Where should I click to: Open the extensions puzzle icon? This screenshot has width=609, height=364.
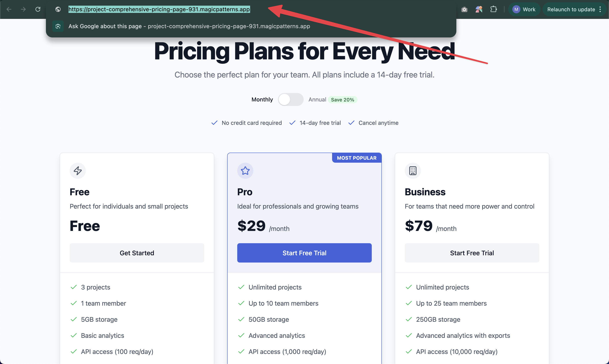coord(493,9)
